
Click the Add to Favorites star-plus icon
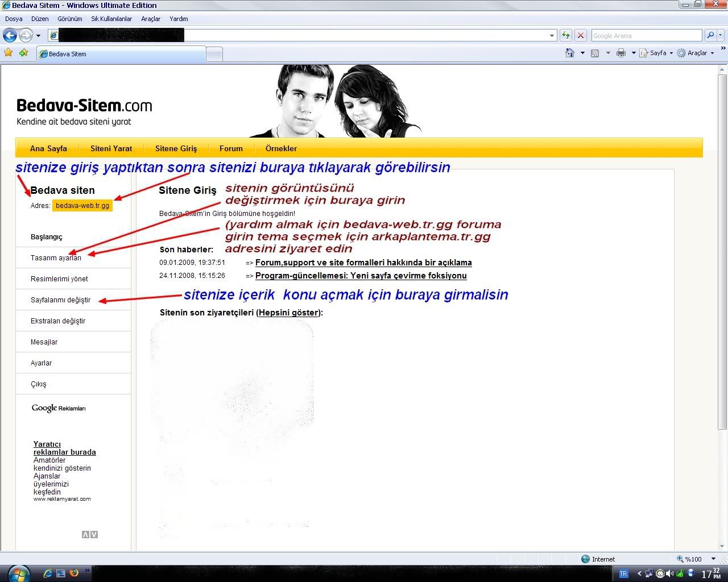[x=23, y=52]
